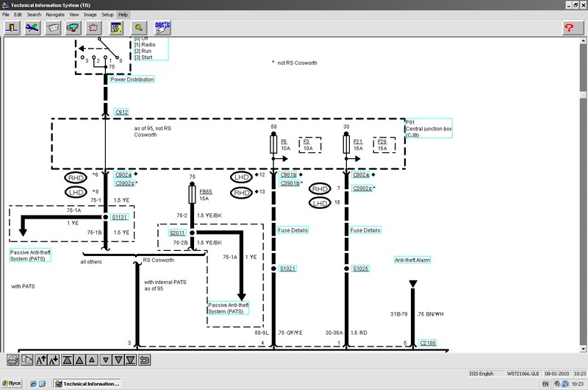Print the diagram using printer icon

(x=12, y=360)
